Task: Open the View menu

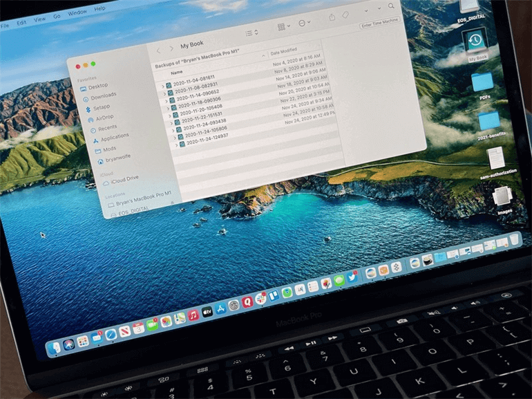Action: [39, 19]
